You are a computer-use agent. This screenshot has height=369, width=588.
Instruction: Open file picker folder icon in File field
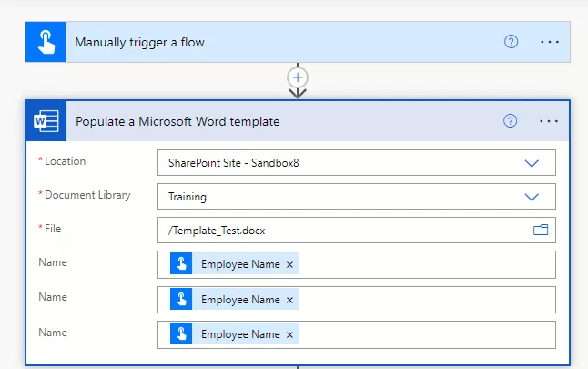(x=541, y=231)
